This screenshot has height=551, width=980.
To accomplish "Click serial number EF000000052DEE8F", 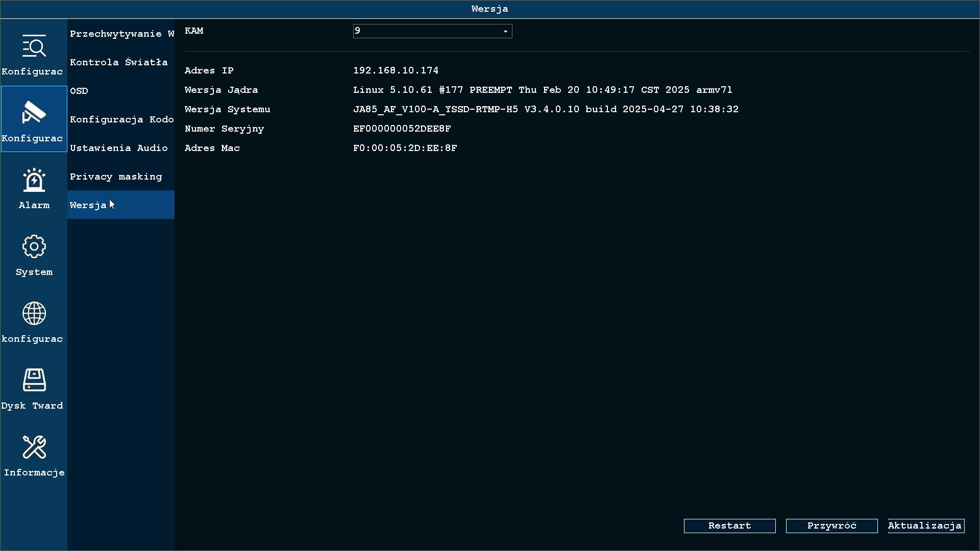I will pos(402,129).
